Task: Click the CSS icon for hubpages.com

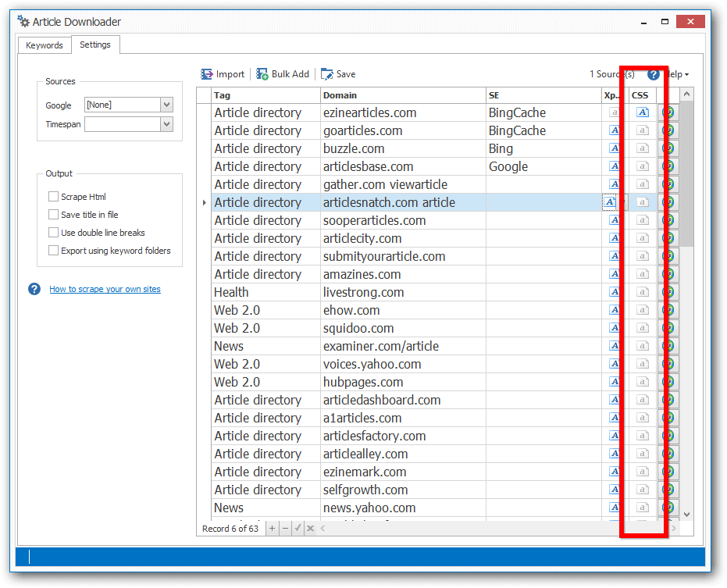Action: [643, 382]
